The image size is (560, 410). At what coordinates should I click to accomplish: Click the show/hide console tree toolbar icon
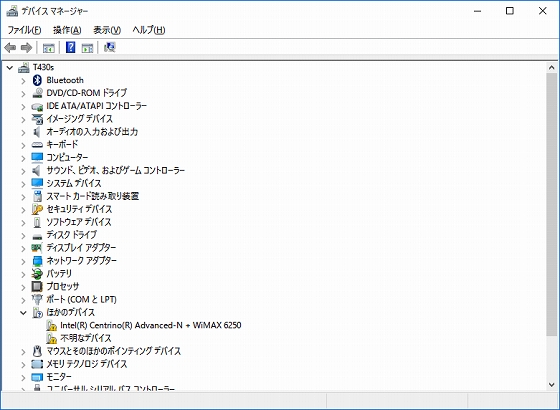pyautogui.click(x=49, y=48)
